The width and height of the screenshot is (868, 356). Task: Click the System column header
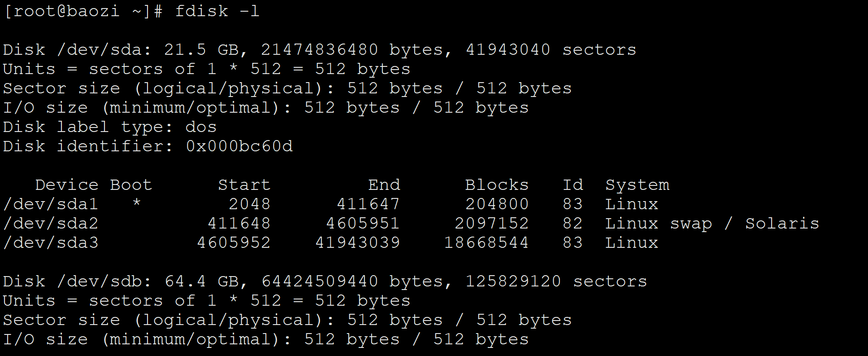[637, 185]
